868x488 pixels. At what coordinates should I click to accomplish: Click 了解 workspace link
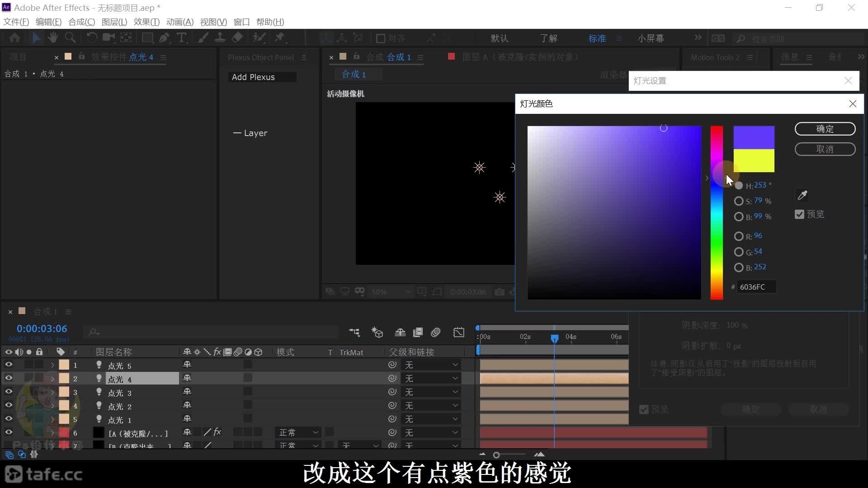[x=549, y=38]
